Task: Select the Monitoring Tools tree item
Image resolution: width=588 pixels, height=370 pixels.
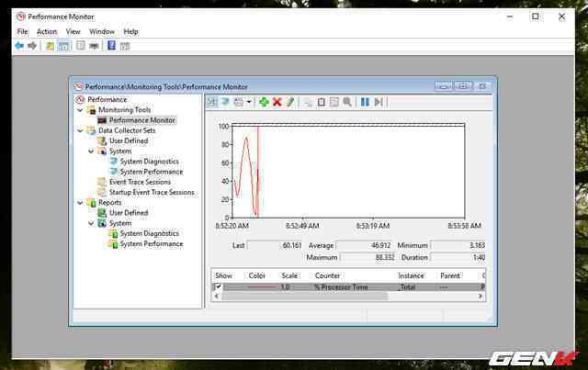Action: [125, 110]
